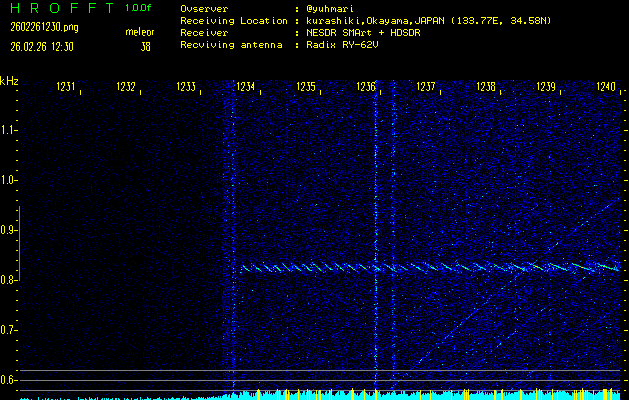Click the 0.8 kHz frequency label
The height and width of the screenshot is (400, 629).
coord(9,280)
